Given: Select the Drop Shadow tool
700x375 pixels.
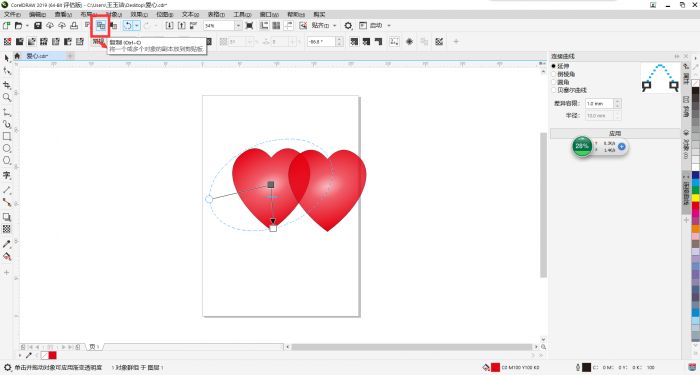Looking at the screenshot, I should [7, 217].
